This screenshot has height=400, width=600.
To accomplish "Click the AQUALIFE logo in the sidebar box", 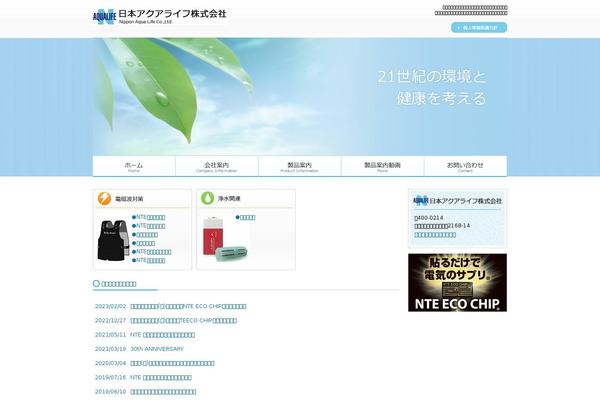I will (420, 200).
